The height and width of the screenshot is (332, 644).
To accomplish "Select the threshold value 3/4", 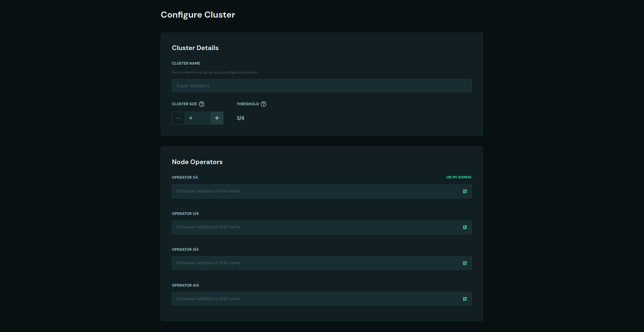I will tap(240, 118).
